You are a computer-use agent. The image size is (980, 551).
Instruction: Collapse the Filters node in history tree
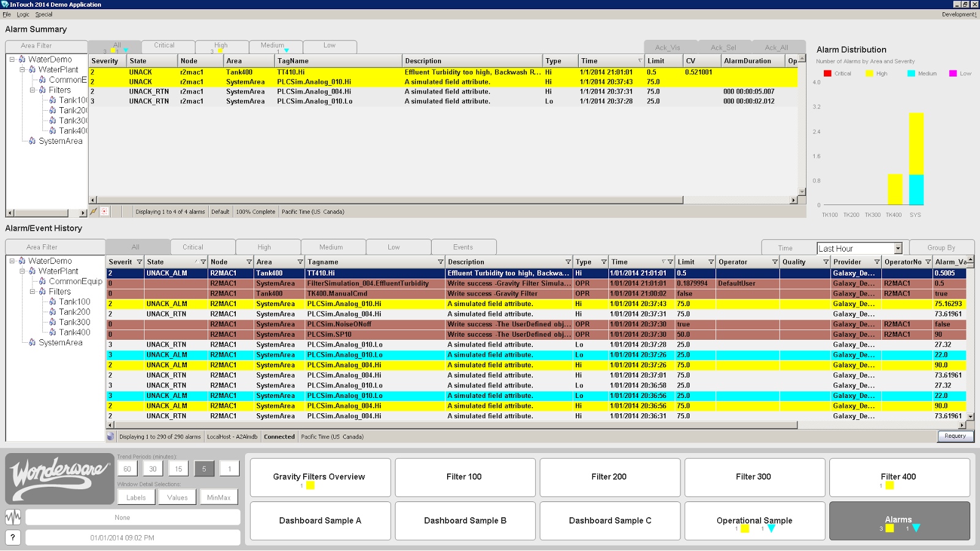(32, 291)
